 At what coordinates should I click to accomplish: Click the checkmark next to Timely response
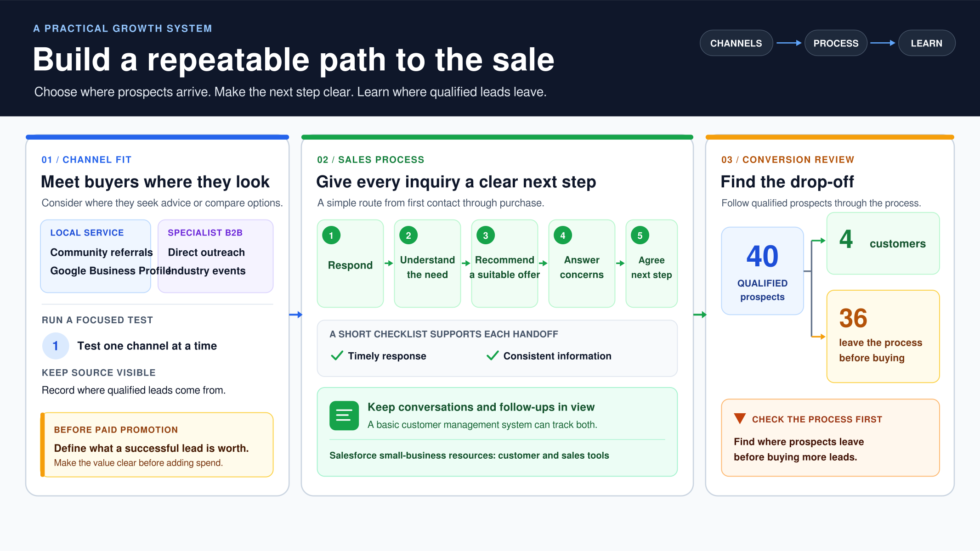click(337, 356)
